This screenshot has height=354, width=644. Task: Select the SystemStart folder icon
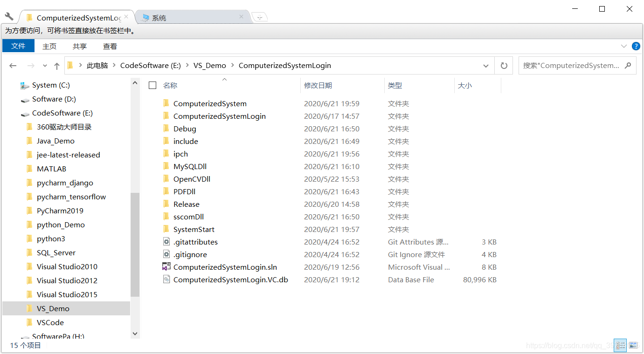(x=166, y=229)
